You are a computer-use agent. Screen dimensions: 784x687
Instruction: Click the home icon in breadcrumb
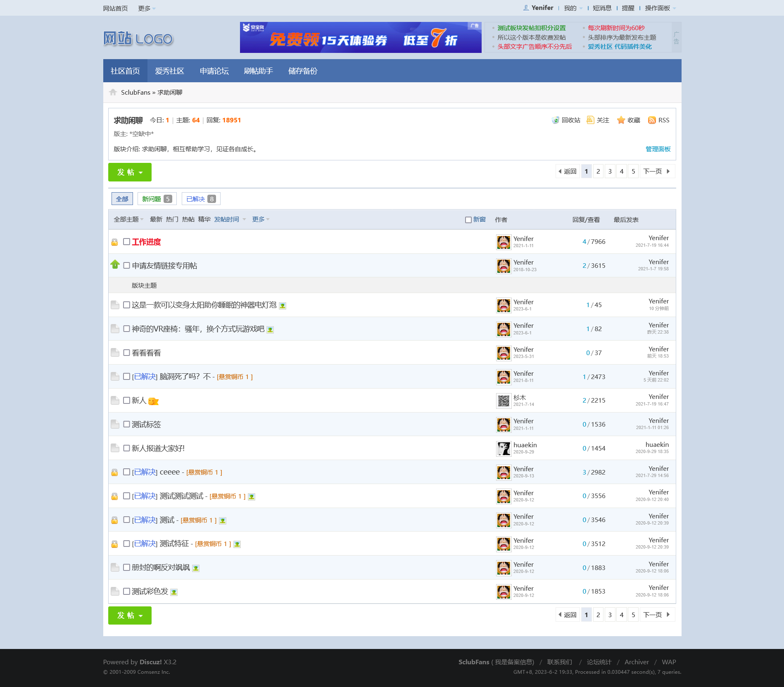113,92
